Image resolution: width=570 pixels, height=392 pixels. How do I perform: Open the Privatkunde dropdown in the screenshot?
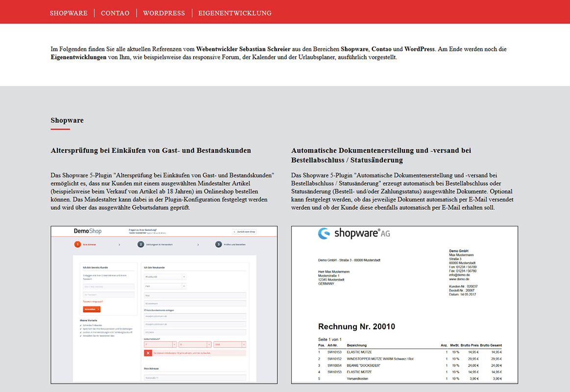(165, 277)
